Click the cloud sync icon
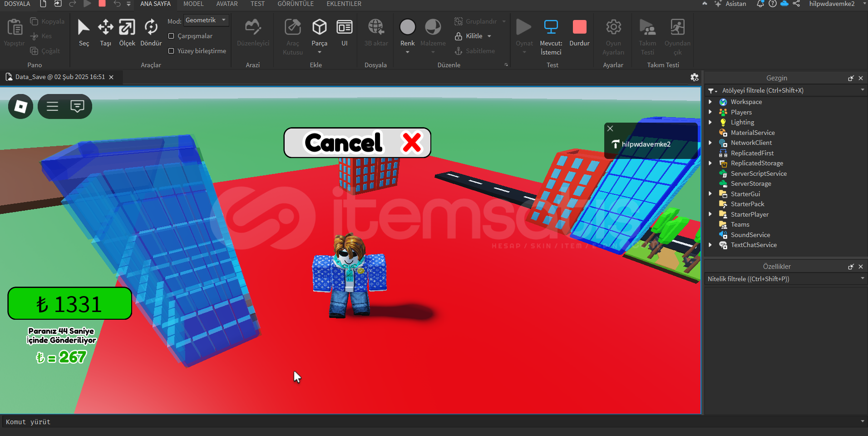Viewport: 868px width, 436px height. pos(784,4)
